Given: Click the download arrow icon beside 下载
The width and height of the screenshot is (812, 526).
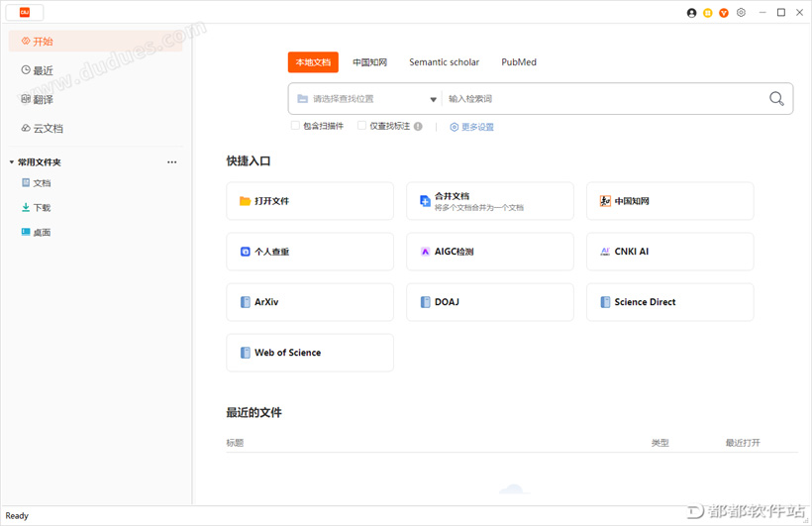Looking at the screenshot, I should [x=26, y=207].
